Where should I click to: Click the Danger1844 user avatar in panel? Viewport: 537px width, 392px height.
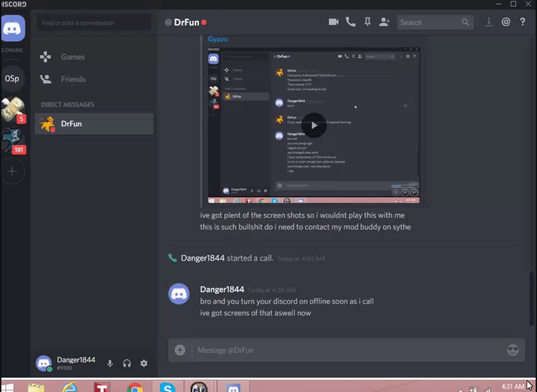44,363
